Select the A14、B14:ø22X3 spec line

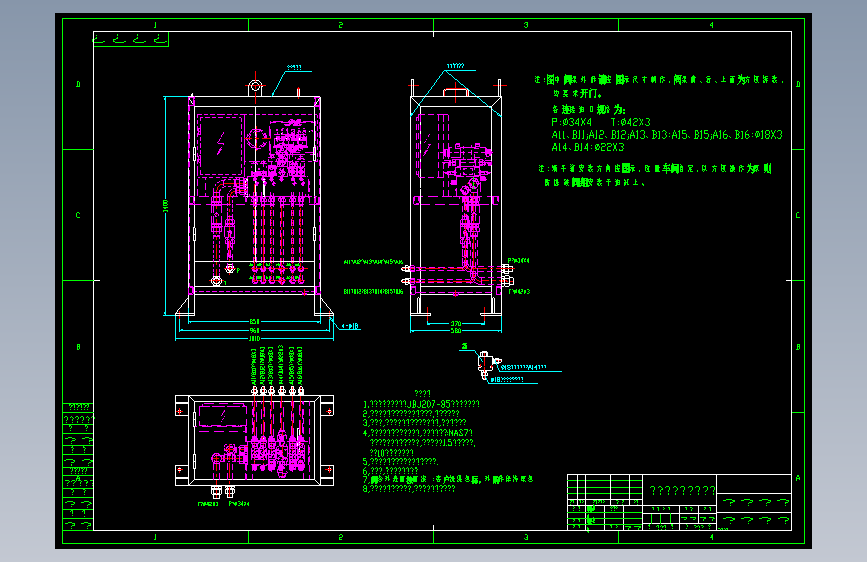[x=588, y=147]
